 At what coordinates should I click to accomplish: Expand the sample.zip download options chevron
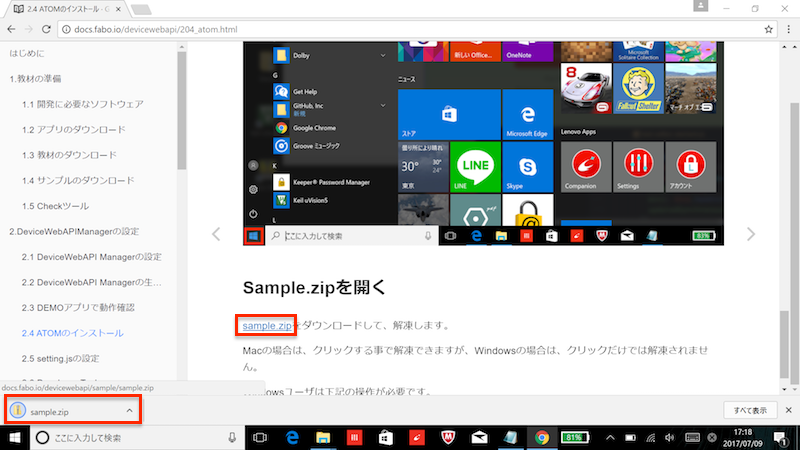[129, 411]
